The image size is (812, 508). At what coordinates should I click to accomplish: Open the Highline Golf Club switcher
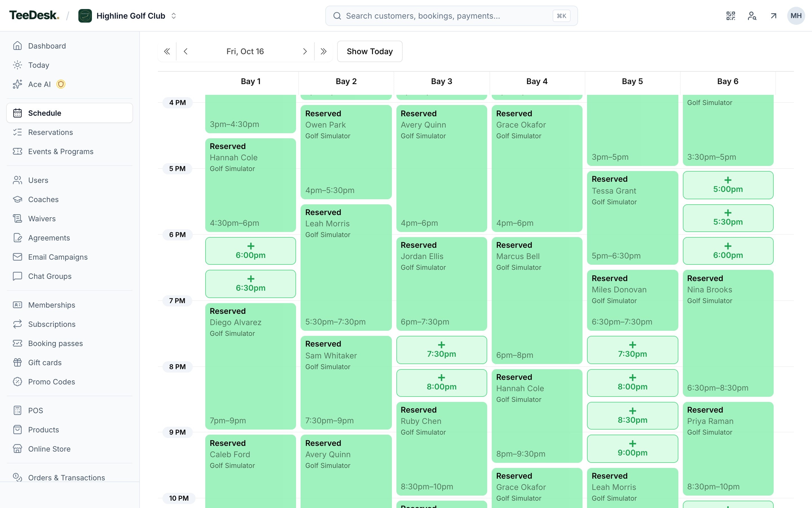coord(127,16)
